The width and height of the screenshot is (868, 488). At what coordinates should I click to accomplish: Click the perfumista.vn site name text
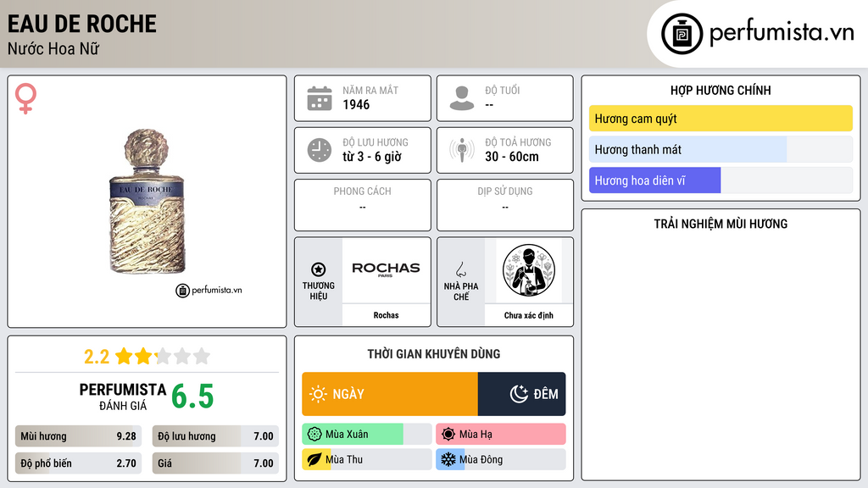click(782, 32)
